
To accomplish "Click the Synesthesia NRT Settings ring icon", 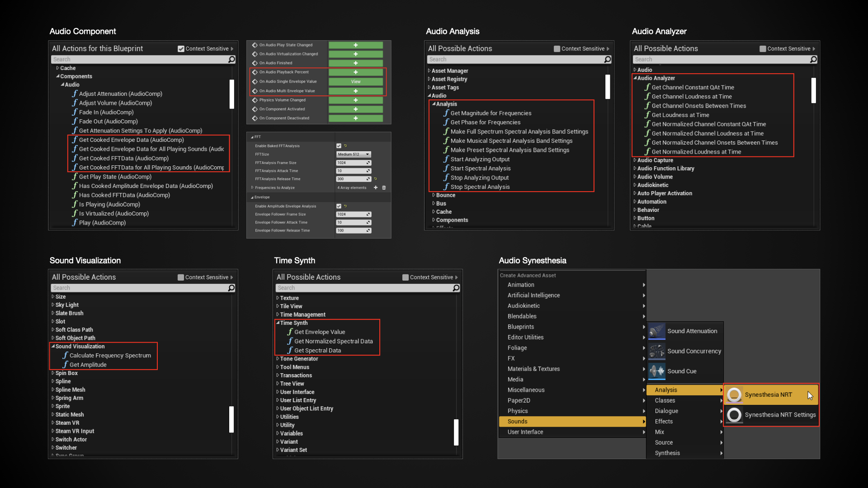I will pyautogui.click(x=734, y=415).
